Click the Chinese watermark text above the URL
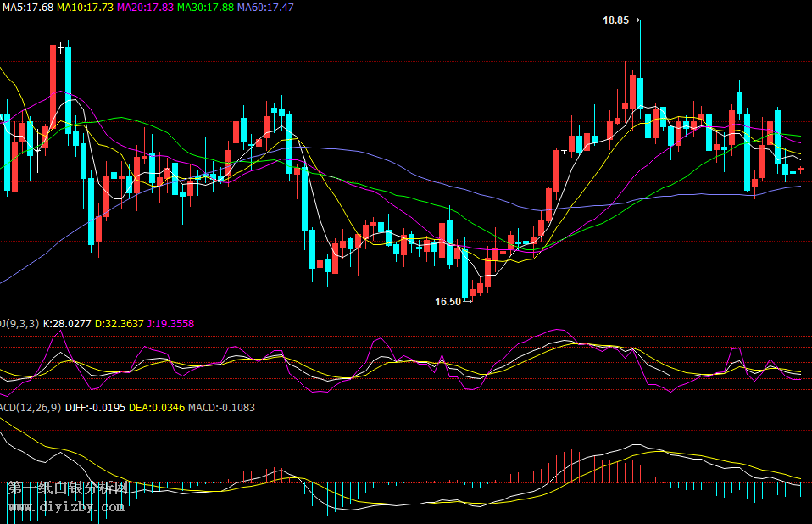Image resolution: width=812 pixels, height=524 pixels. [68, 488]
